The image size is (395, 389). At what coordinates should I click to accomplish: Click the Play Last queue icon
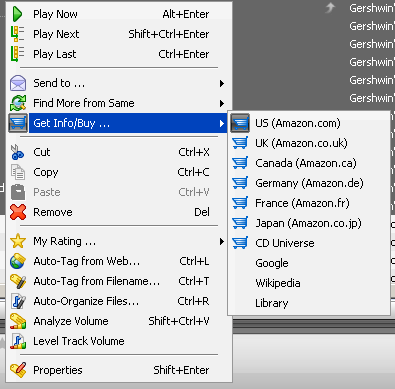click(17, 54)
